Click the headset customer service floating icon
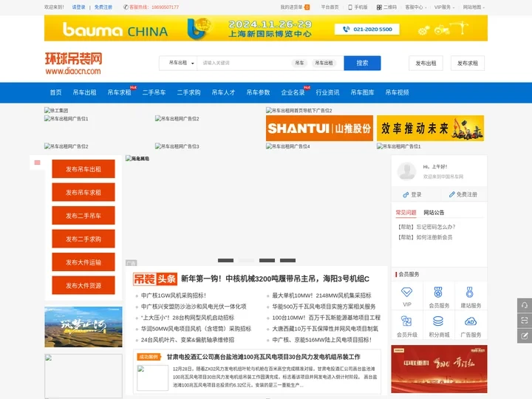The image size is (532, 399). coord(524,305)
